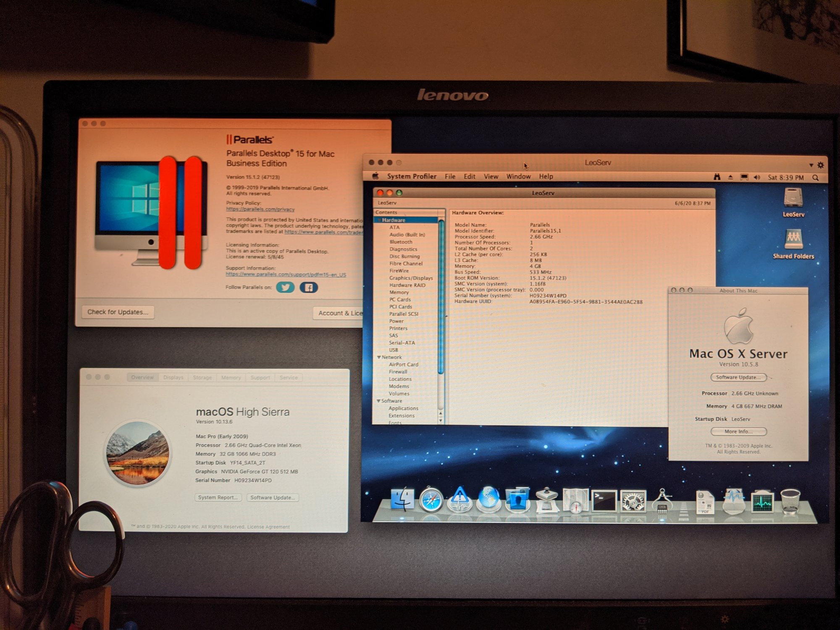Open Parallels trademarks link

(x=324, y=232)
